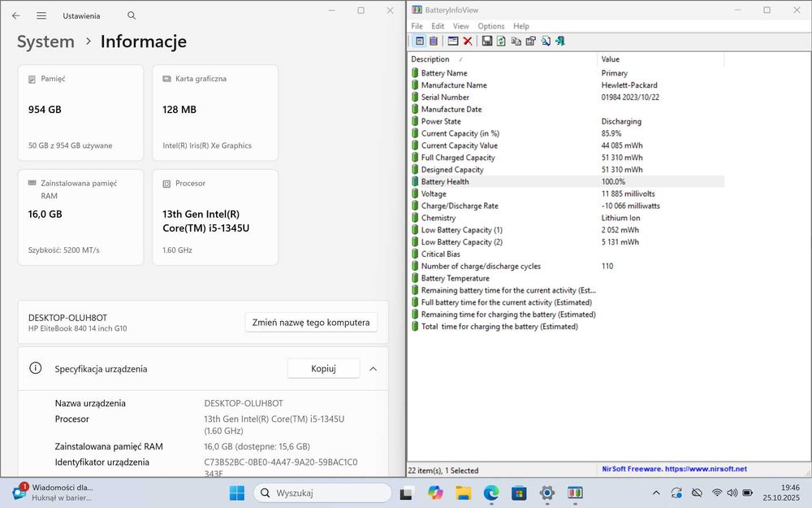Select Serial Number row
The height and width of the screenshot is (508, 812).
(567, 97)
